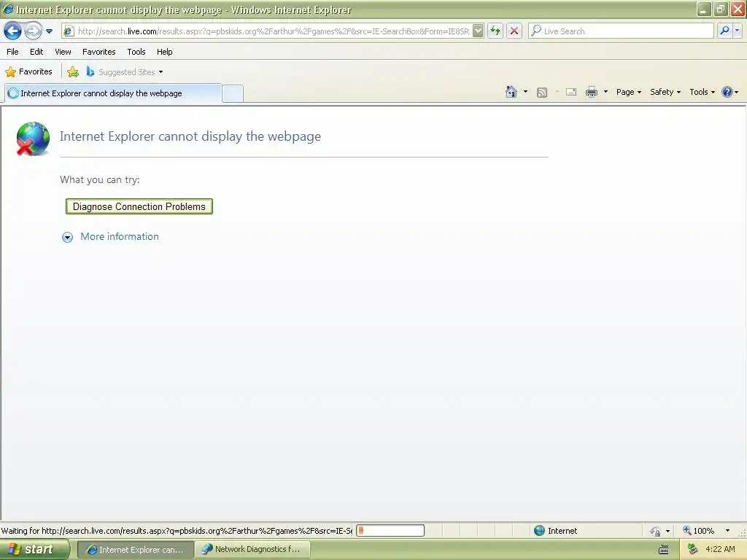The height and width of the screenshot is (560, 747).
Task: Open the zoom level dropdown arrow
Action: (727, 531)
